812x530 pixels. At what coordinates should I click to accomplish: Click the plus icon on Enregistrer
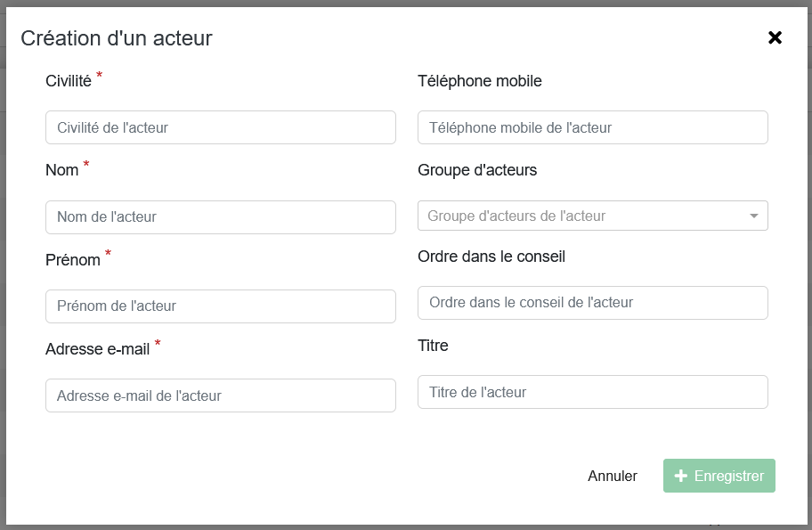[681, 476]
